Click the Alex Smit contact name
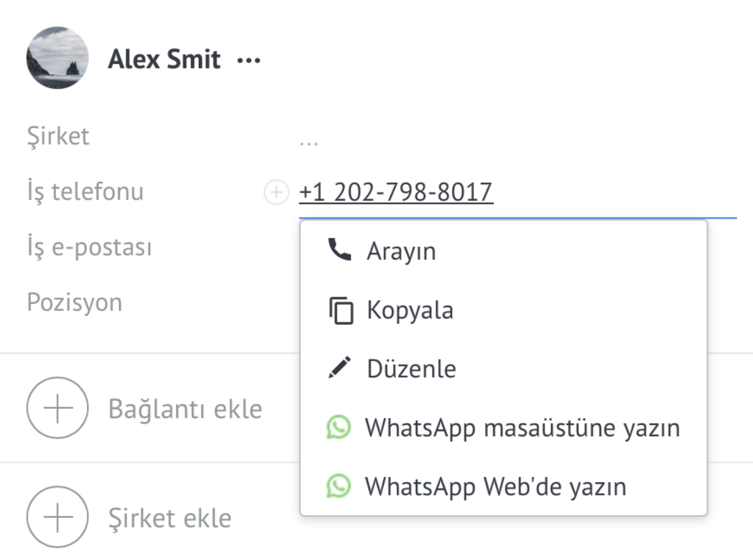 coord(164,59)
